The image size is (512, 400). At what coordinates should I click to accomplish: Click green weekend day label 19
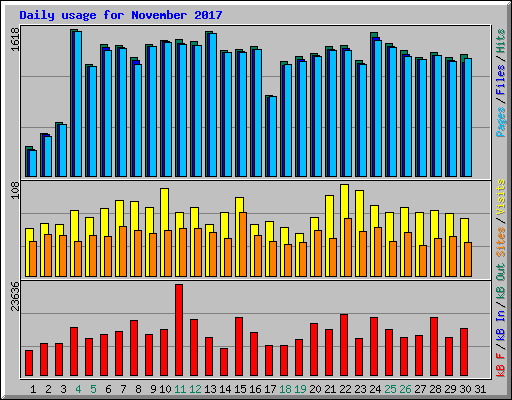click(300, 389)
